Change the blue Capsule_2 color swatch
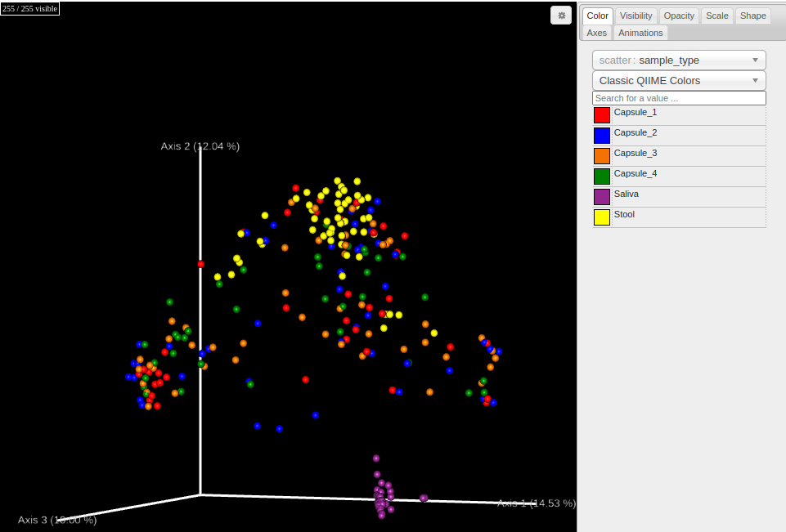Viewport: 786px width, 532px height. pyautogui.click(x=601, y=136)
